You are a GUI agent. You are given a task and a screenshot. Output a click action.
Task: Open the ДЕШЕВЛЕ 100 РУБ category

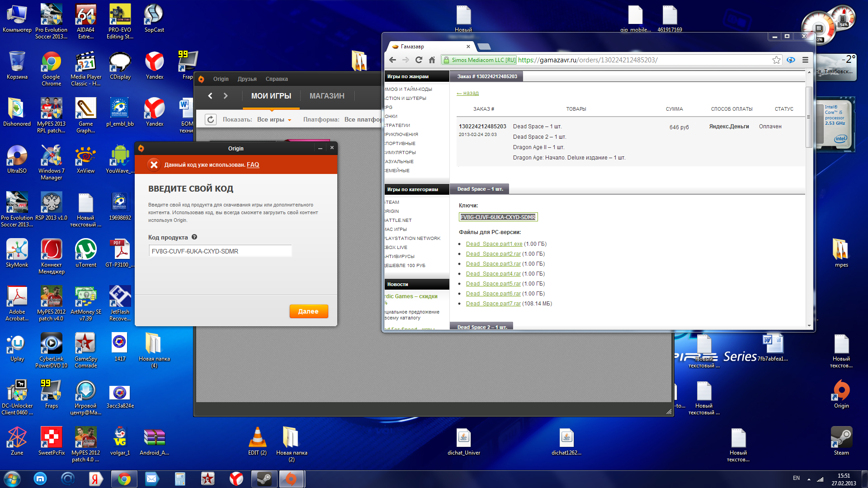pyautogui.click(x=405, y=266)
